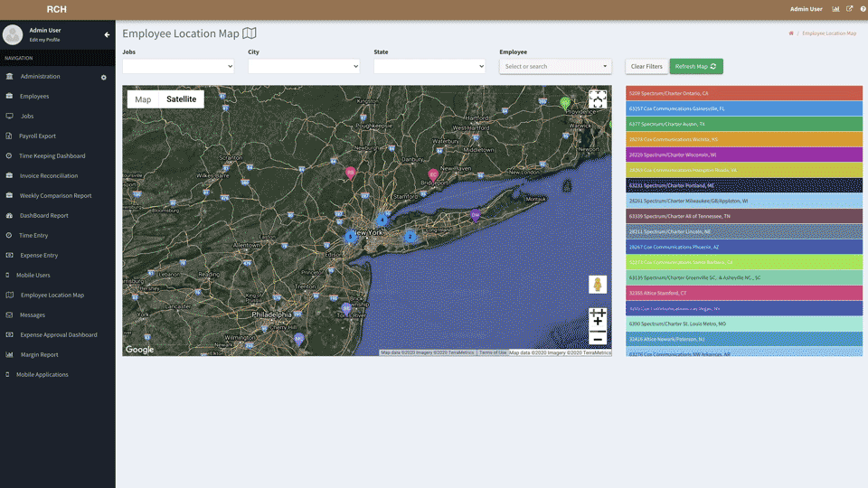The width and height of the screenshot is (868, 488).
Task: Zoom in the map with plus
Action: [x=598, y=321]
